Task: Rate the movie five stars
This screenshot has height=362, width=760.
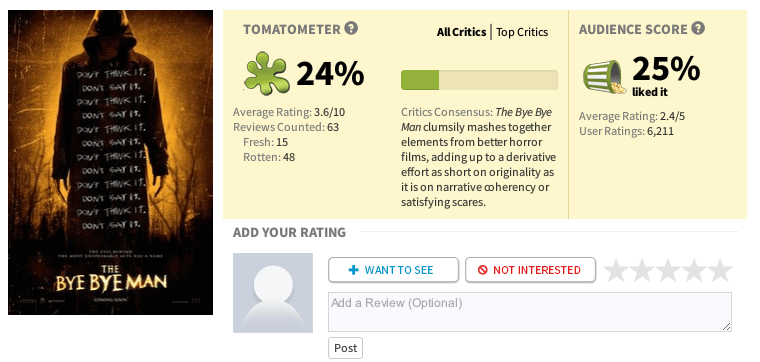Action: click(719, 270)
